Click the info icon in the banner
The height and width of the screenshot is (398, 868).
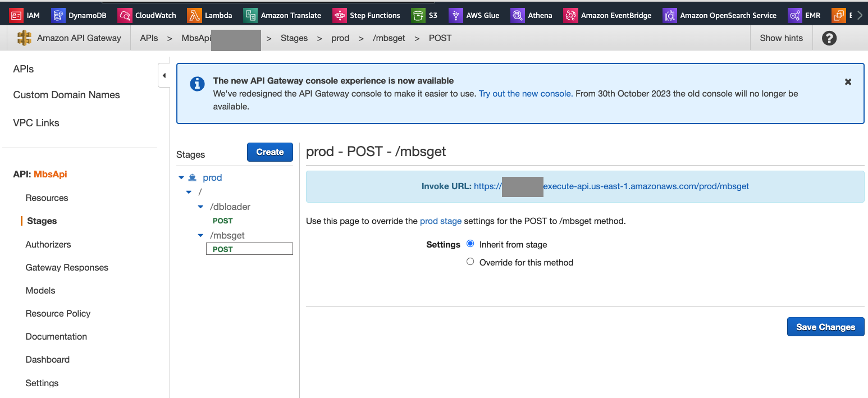click(x=197, y=84)
